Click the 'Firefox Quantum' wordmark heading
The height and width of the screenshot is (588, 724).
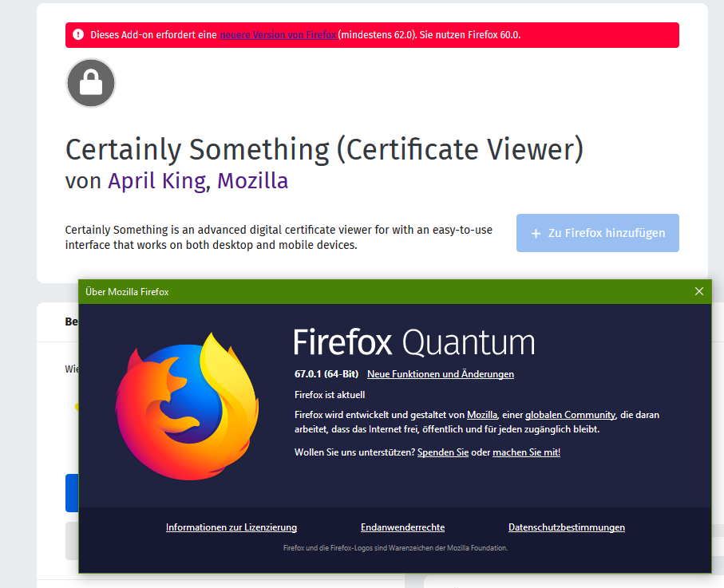tap(414, 343)
